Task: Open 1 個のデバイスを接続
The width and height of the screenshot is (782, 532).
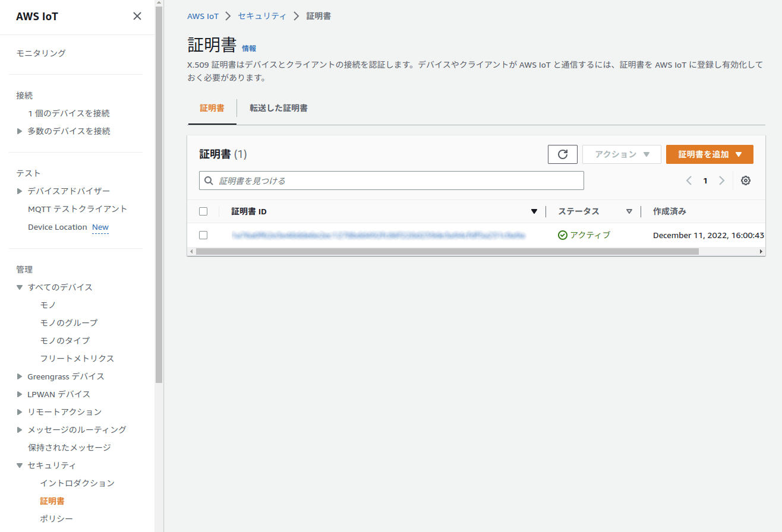Action: (x=69, y=113)
